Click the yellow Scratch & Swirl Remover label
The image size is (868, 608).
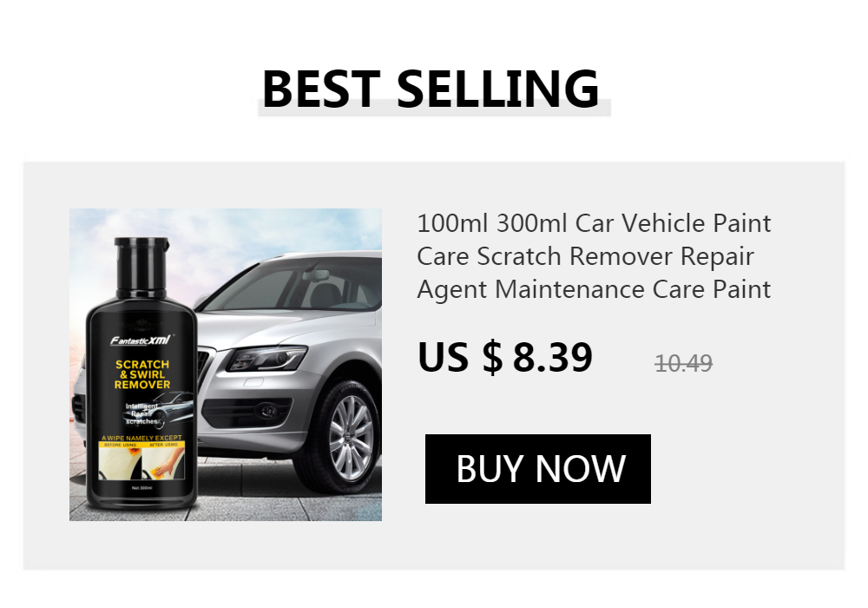[x=142, y=374]
